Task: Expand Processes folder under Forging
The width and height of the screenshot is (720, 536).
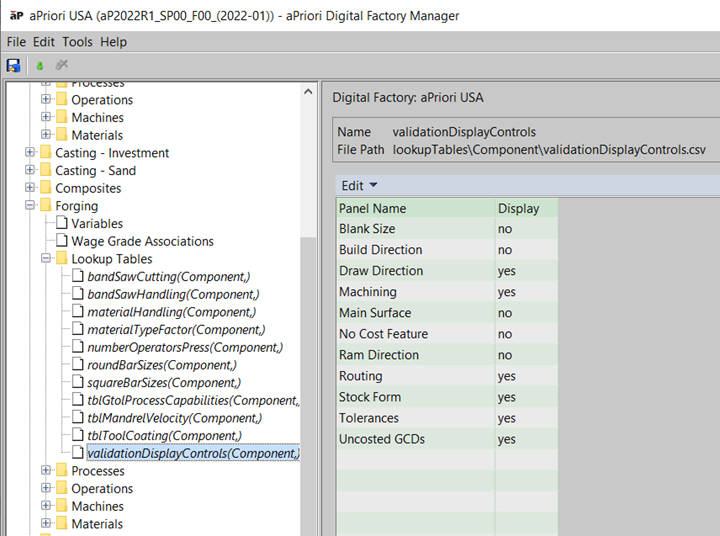Action: pos(45,470)
